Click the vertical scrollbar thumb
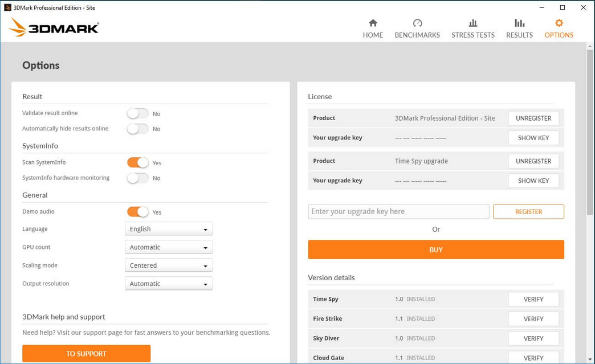 (x=590, y=133)
